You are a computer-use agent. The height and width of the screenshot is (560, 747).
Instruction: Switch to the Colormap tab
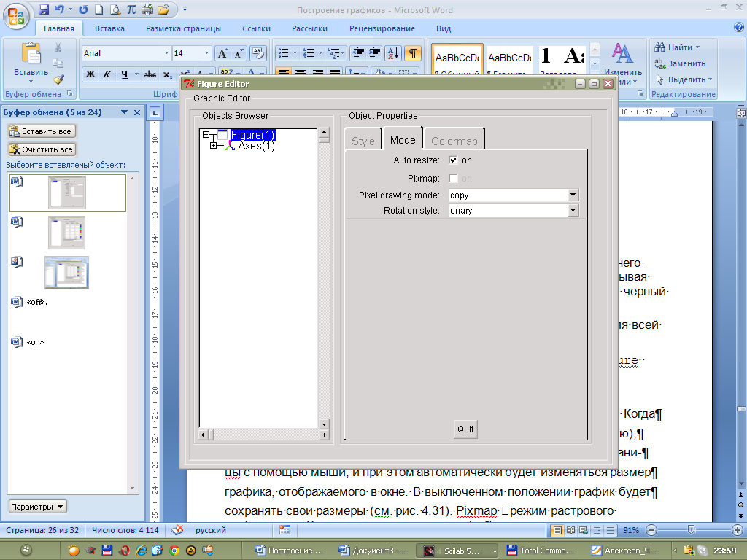coord(454,141)
